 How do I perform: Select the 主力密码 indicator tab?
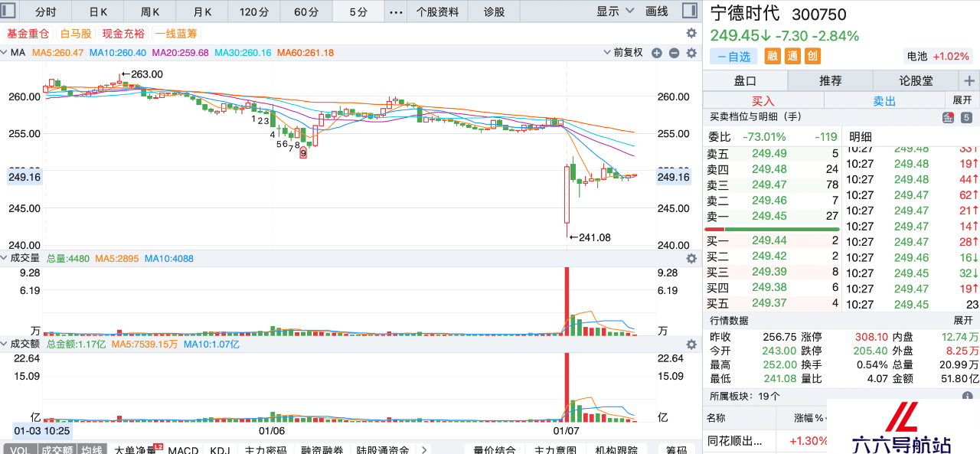266,449
